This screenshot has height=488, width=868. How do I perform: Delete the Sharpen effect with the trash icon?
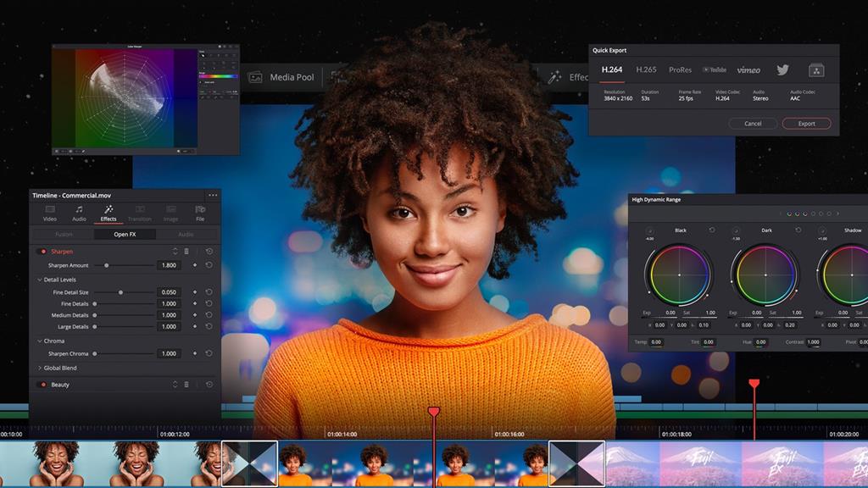pyautogui.click(x=186, y=251)
